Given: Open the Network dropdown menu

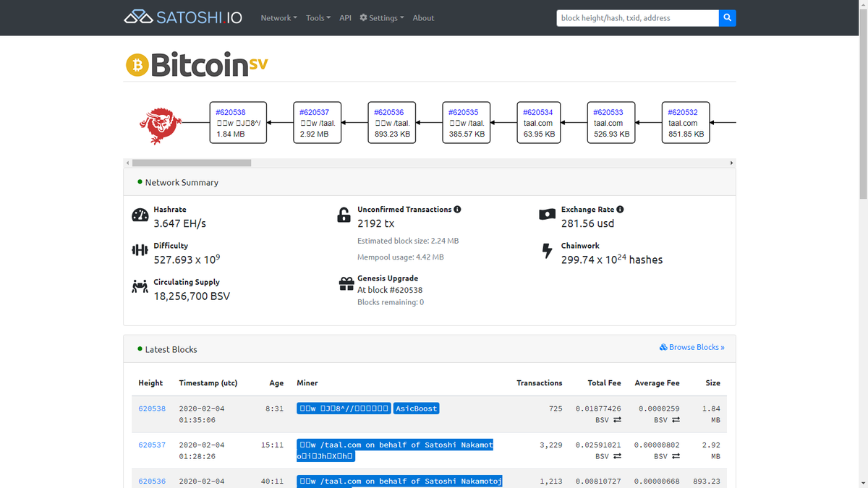Looking at the screenshot, I should tap(278, 18).
